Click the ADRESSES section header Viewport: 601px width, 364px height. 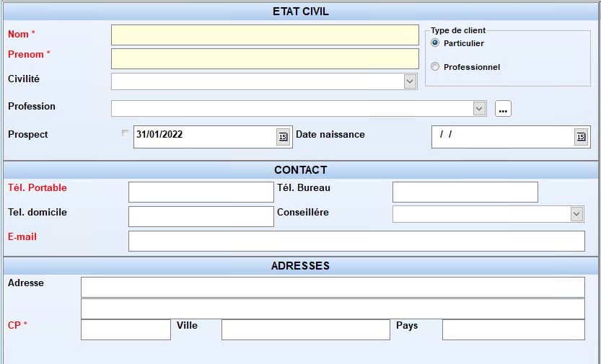click(x=300, y=266)
